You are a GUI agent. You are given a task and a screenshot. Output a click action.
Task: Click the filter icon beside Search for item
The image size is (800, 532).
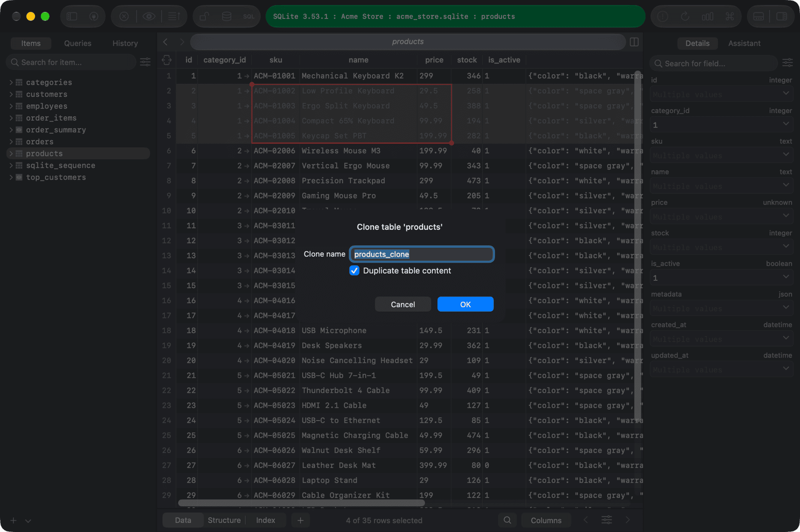pyautogui.click(x=145, y=62)
